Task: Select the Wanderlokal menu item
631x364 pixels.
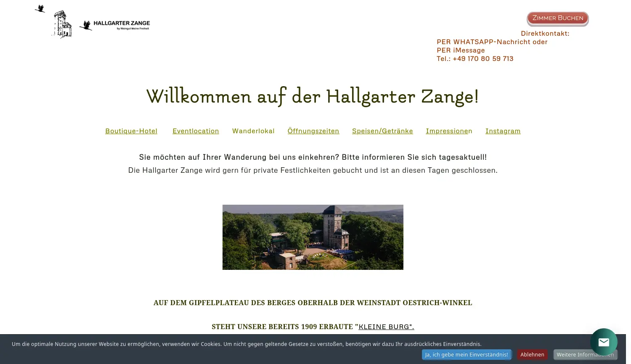Action: [x=253, y=131]
